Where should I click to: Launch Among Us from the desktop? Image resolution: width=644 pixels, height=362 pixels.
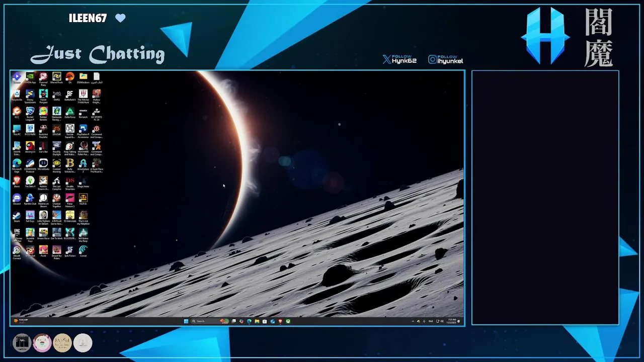30,148
